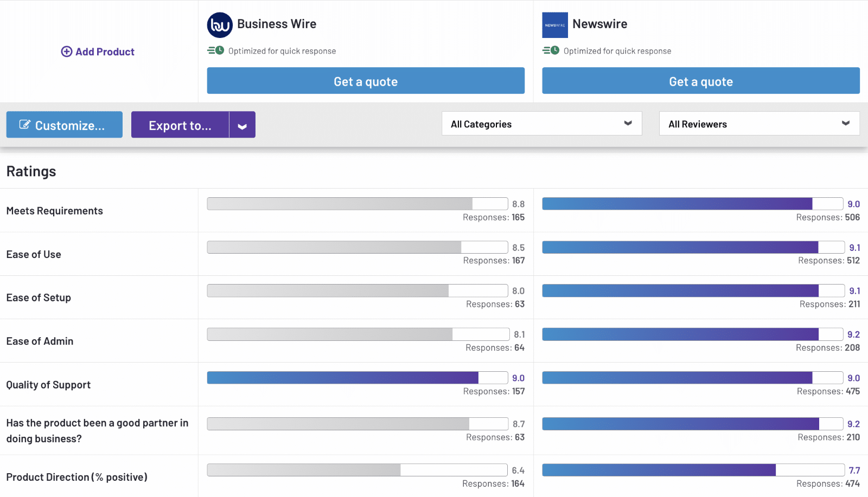Click the good partner in doing business label
Viewport: 868px width, 497px height.
click(x=98, y=431)
